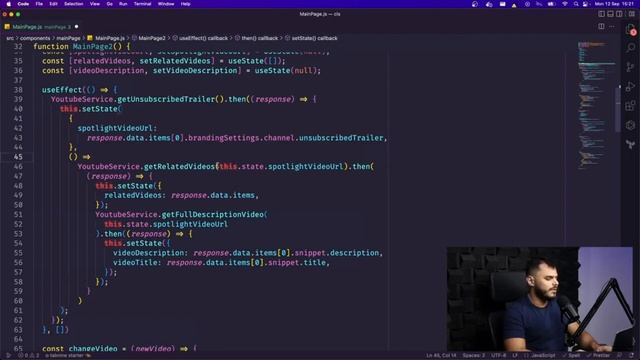Open the Source Control view
This screenshot has height=360, width=640.
coord(631,67)
